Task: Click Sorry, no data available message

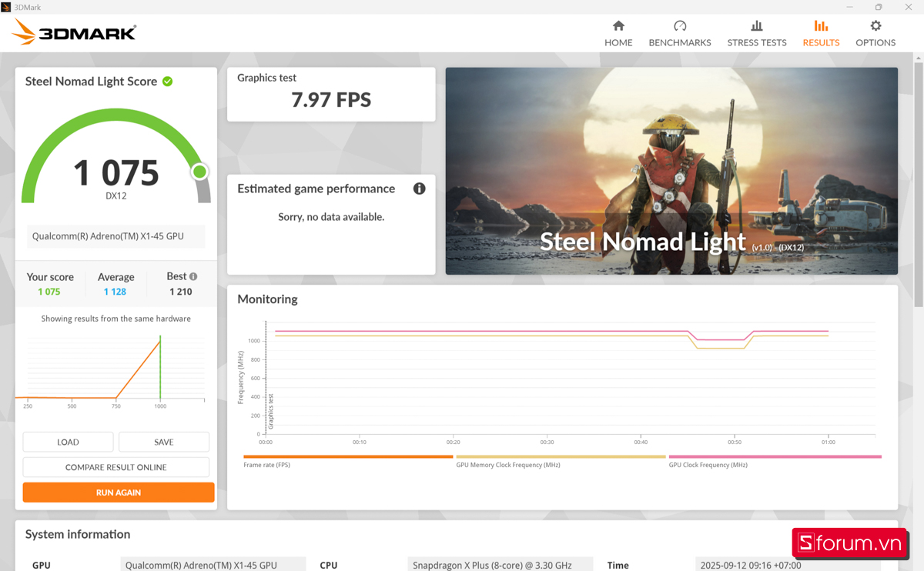Action: click(331, 217)
